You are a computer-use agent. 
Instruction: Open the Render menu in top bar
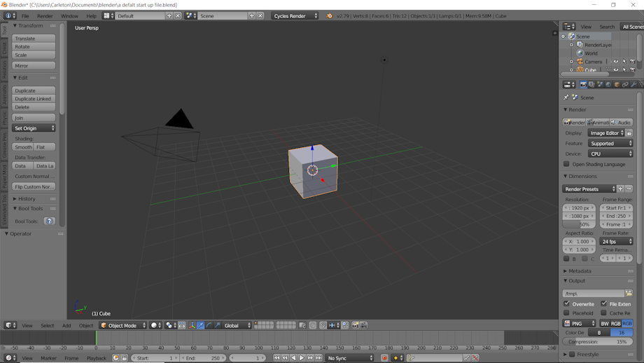point(45,15)
